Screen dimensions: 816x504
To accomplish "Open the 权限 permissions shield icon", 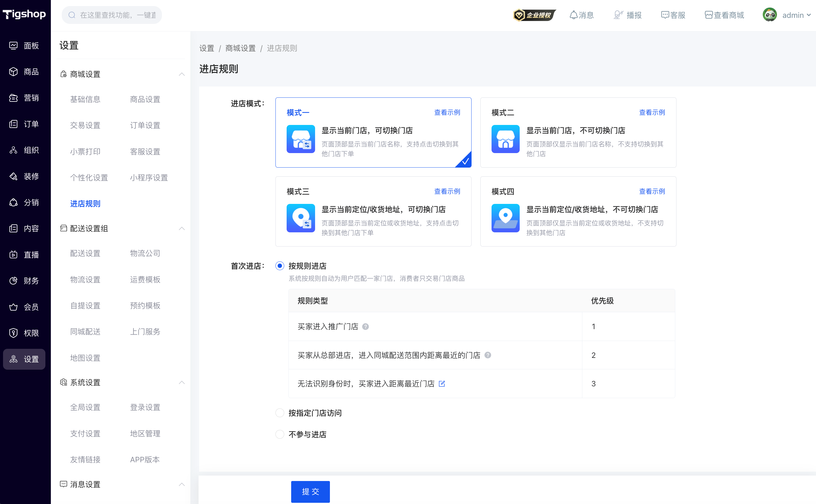I will tap(13, 333).
